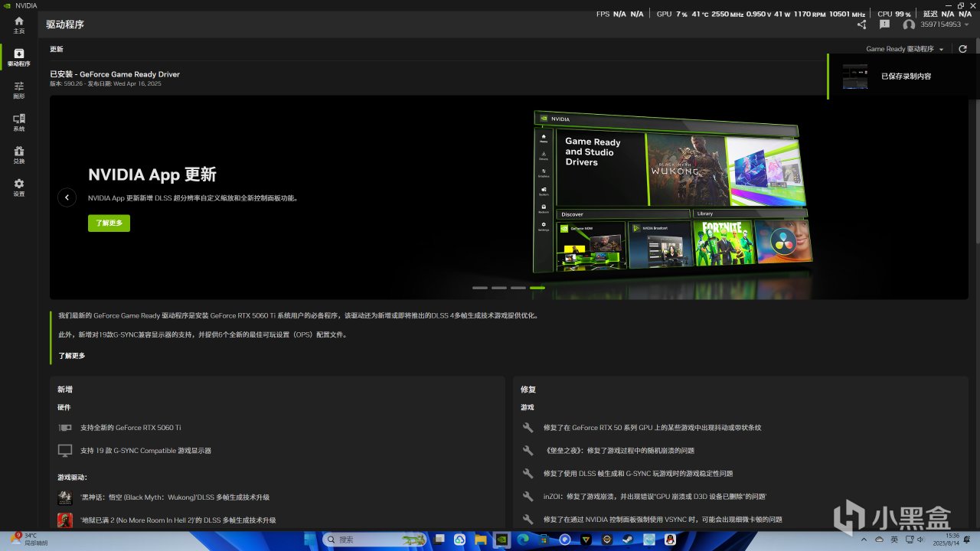Open the 驱动程序 drivers section in sidebar
Viewport: 980px width, 551px height.
18,57
